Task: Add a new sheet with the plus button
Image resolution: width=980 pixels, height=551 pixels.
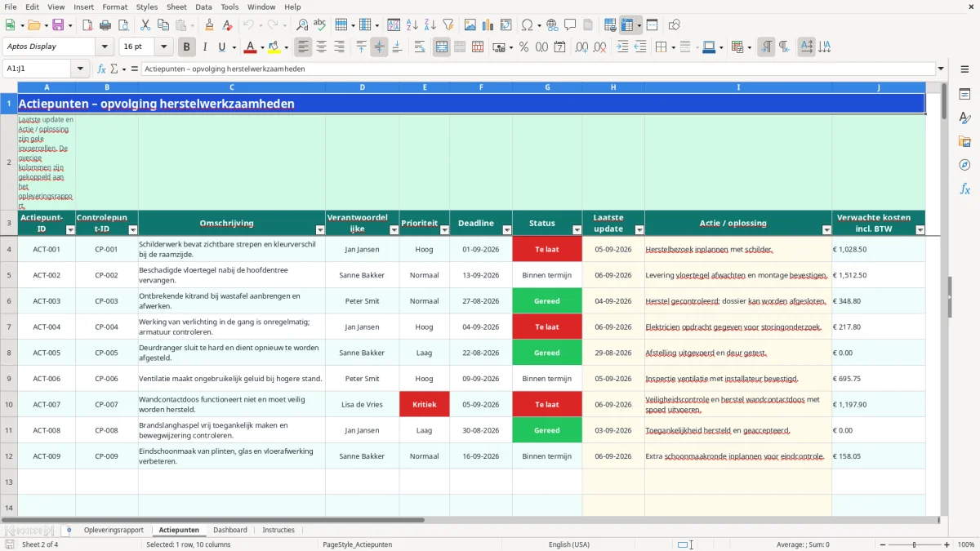Action: click(x=69, y=531)
